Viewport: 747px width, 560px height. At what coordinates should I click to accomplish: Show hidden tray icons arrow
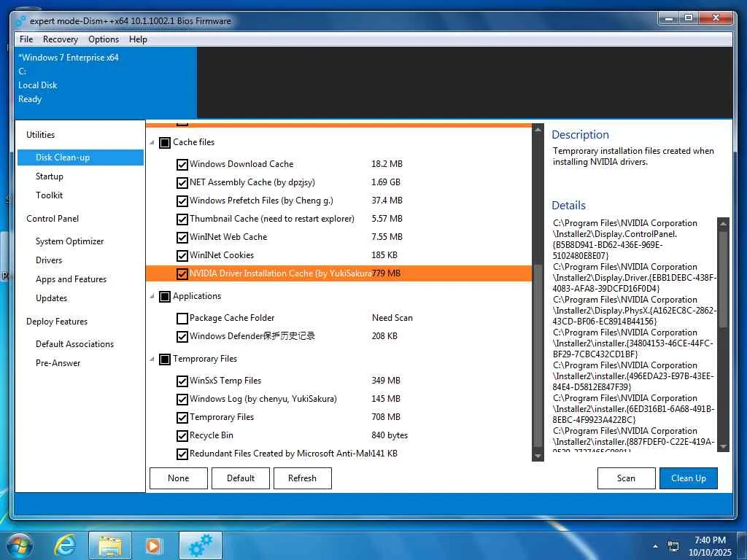[656, 546]
